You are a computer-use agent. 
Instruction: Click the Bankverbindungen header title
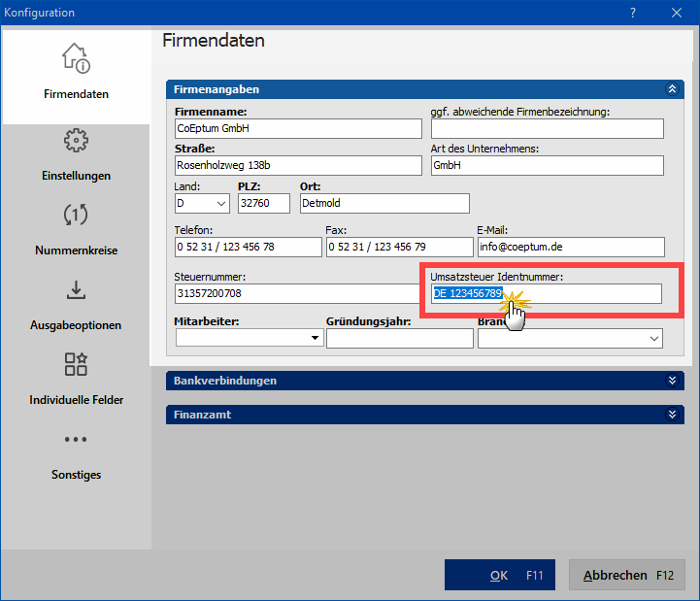[x=225, y=381]
